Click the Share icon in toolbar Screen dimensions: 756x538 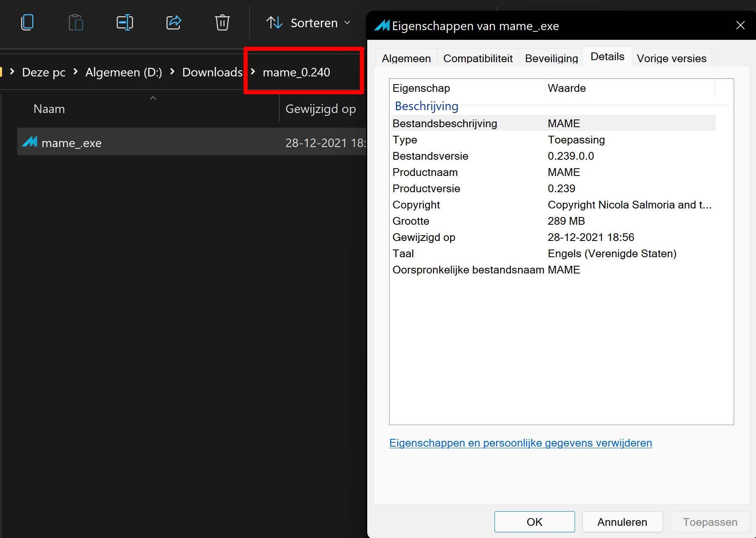coord(174,22)
